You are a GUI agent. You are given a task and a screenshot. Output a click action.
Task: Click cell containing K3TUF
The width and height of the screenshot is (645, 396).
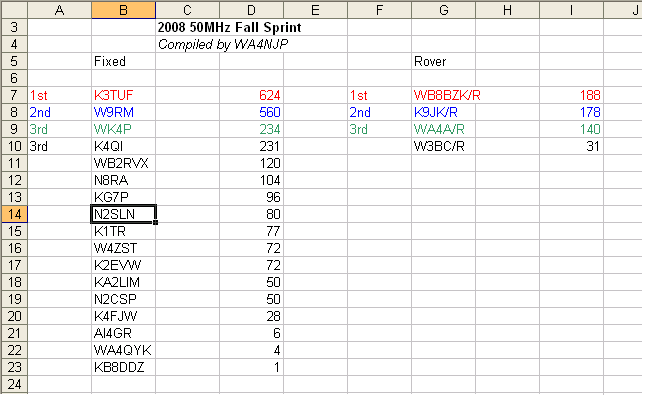click(123, 95)
